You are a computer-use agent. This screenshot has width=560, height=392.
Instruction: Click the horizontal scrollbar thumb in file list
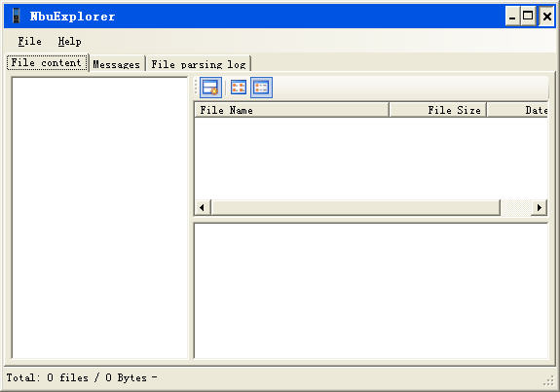pos(355,207)
